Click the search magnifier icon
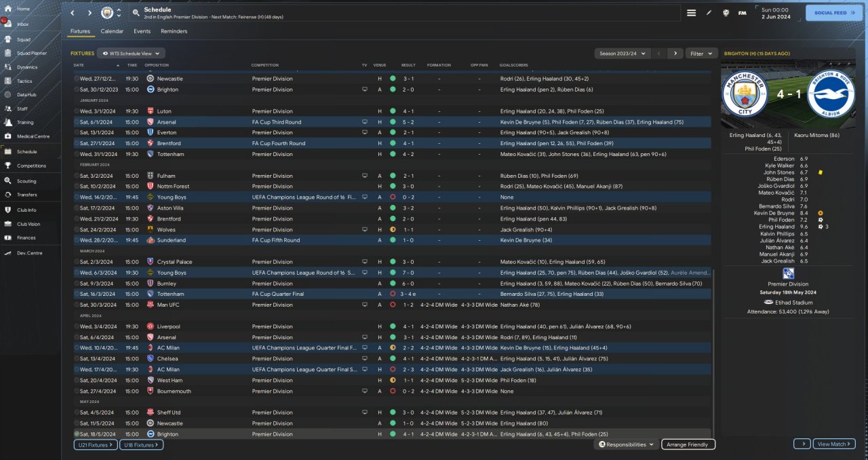 click(x=136, y=13)
